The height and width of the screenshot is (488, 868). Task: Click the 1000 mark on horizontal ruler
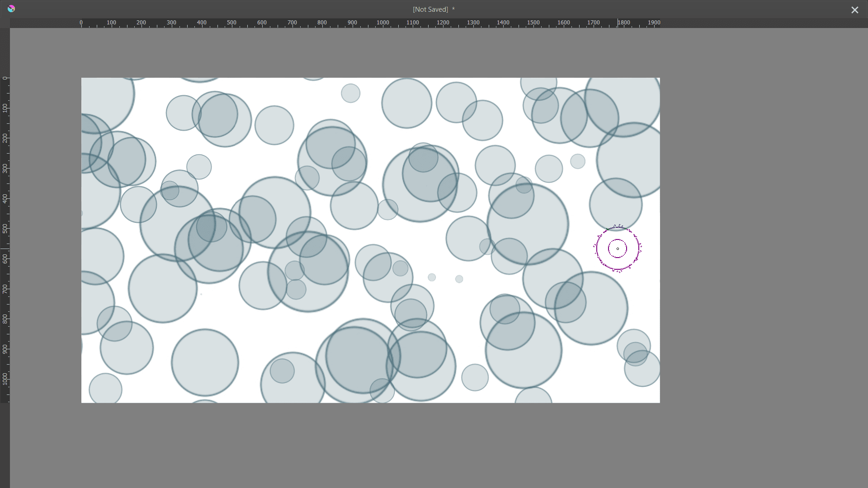tap(382, 23)
